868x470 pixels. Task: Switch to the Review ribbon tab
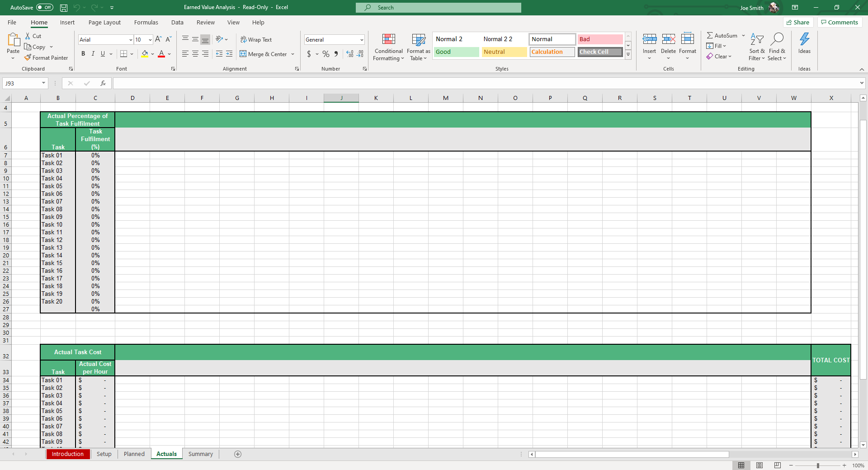coord(206,23)
